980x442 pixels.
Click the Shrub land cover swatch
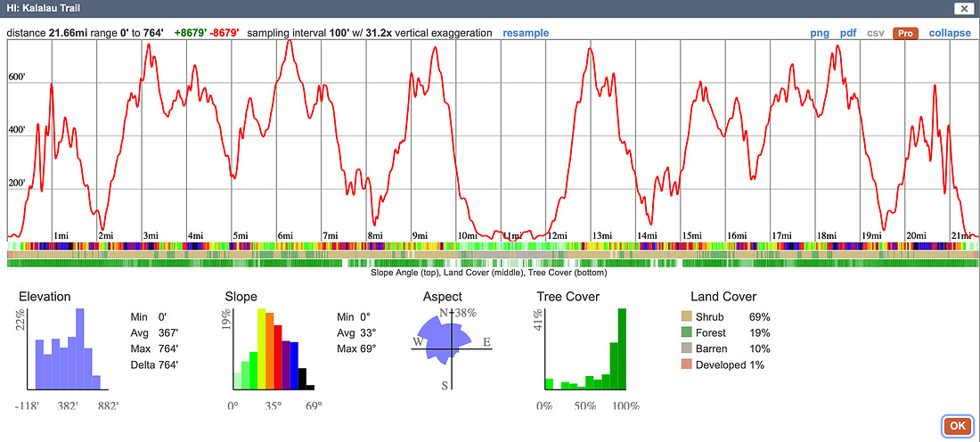pos(686,316)
